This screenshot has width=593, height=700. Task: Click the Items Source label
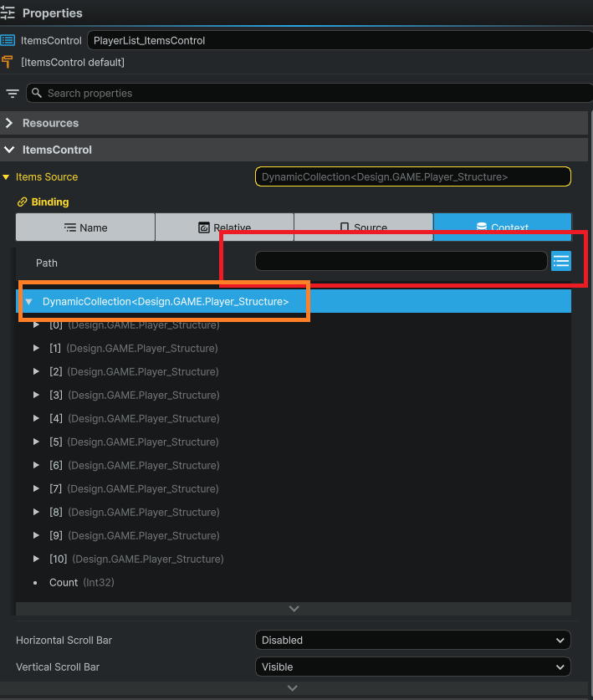[47, 177]
